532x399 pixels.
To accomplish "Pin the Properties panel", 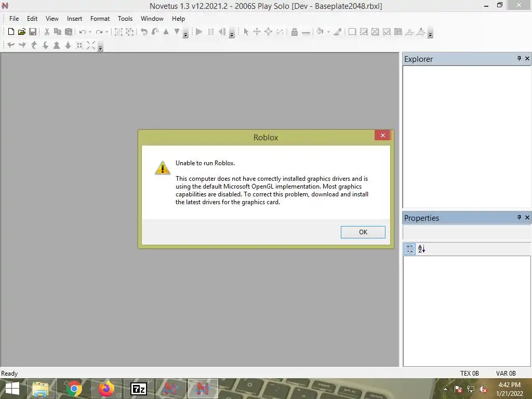I will click(519, 217).
